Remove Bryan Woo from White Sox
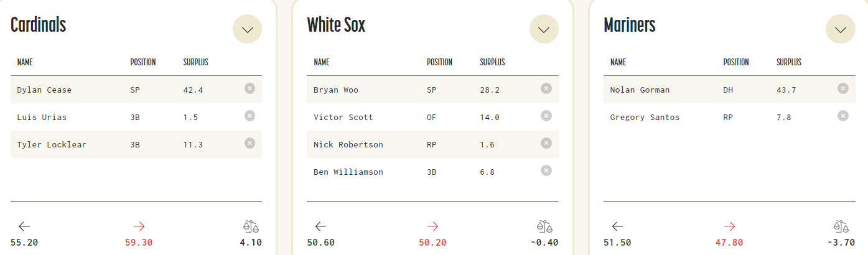 [x=546, y=89]
